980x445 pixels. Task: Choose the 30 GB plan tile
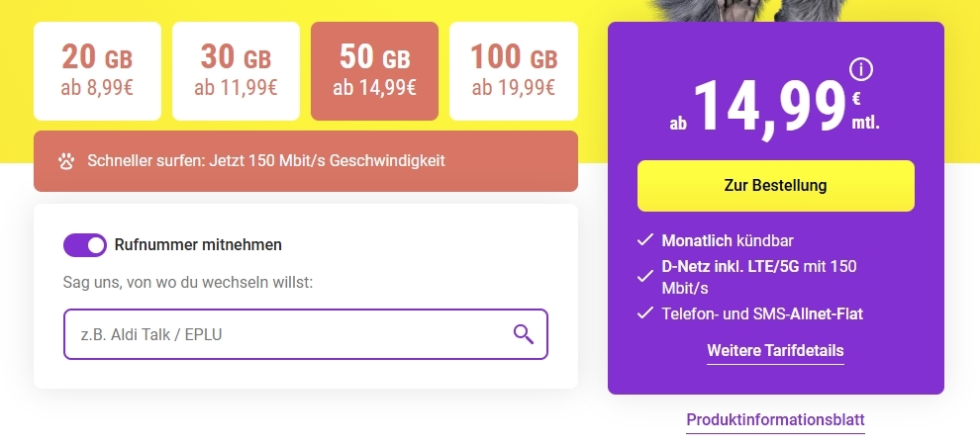[236, 71]
